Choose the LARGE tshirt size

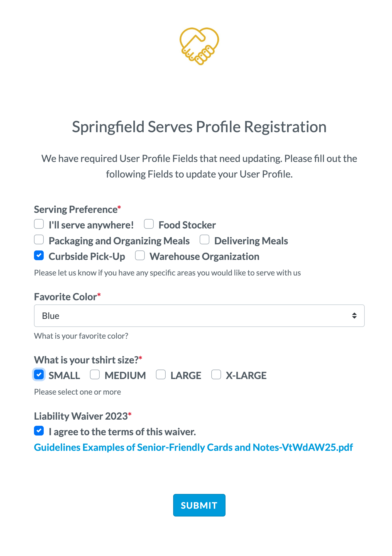coord(161,374)
